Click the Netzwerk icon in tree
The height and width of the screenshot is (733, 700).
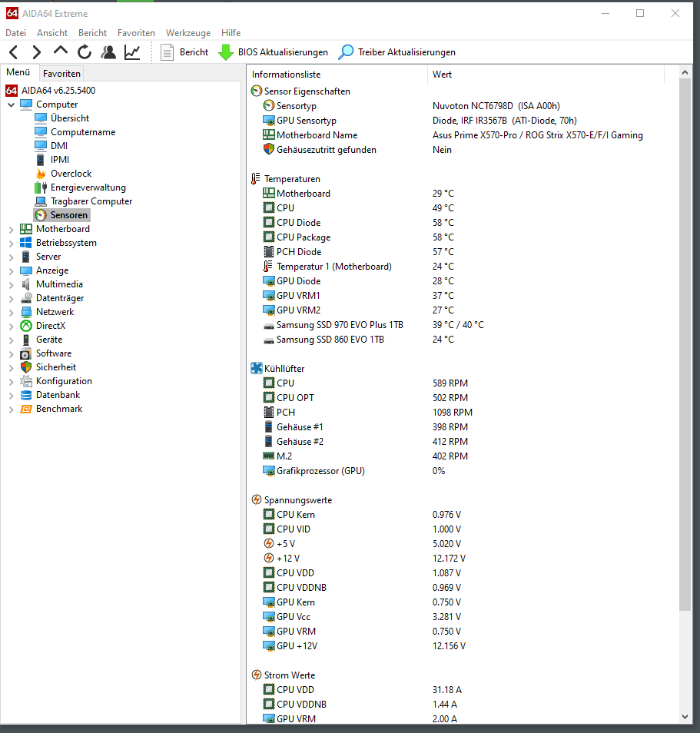[x=26, y=312]
